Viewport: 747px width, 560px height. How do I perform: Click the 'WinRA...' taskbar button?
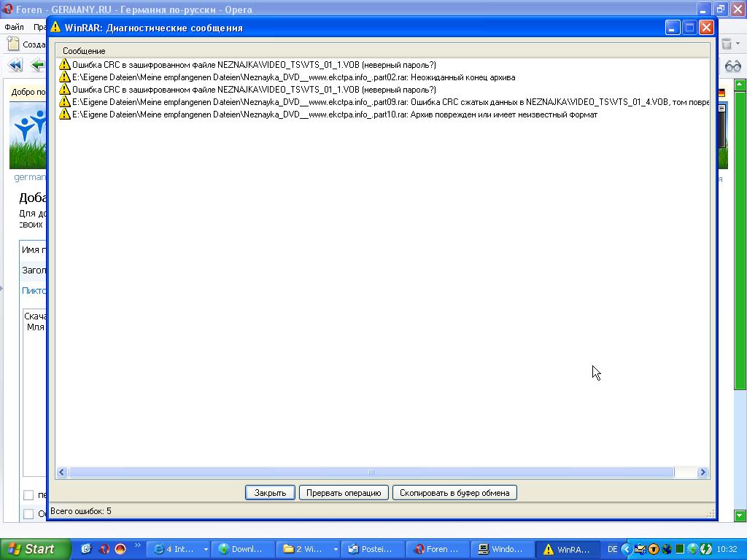point(568,549)
